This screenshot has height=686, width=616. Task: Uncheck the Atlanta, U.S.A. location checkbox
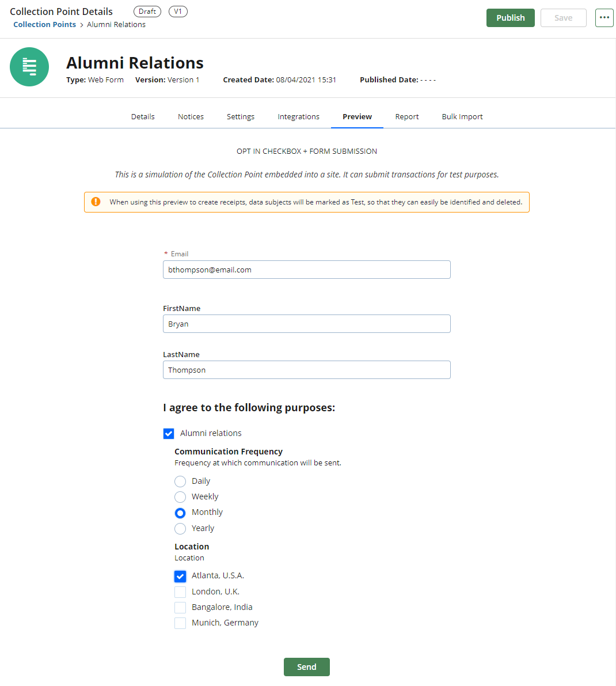180,576
